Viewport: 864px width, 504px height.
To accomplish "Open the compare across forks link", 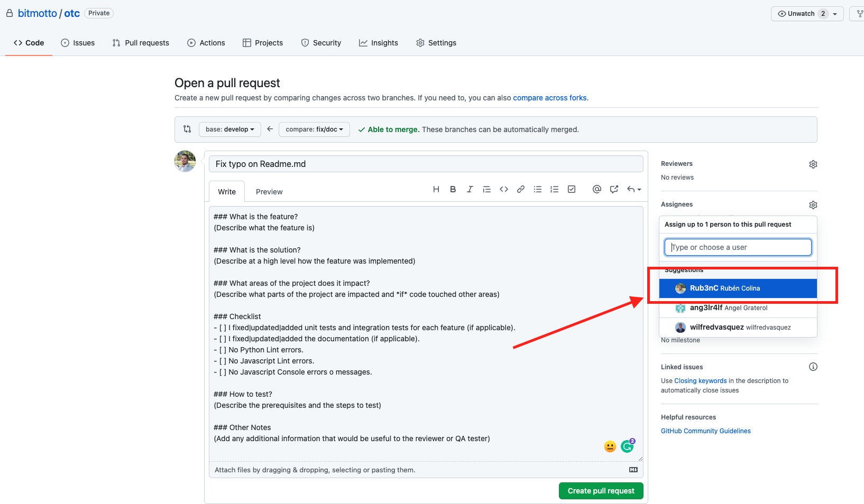I will coord(550,98).
